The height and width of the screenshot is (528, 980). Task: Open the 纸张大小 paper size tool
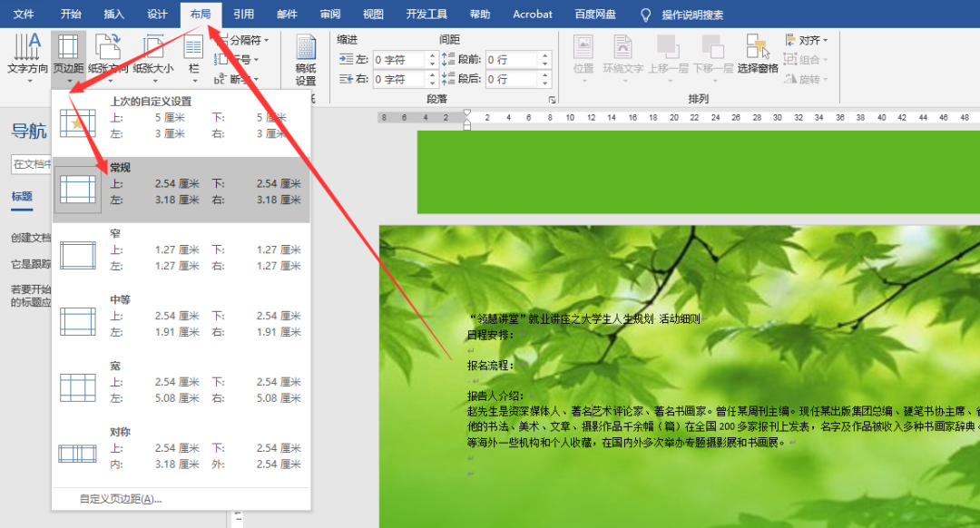153,57
